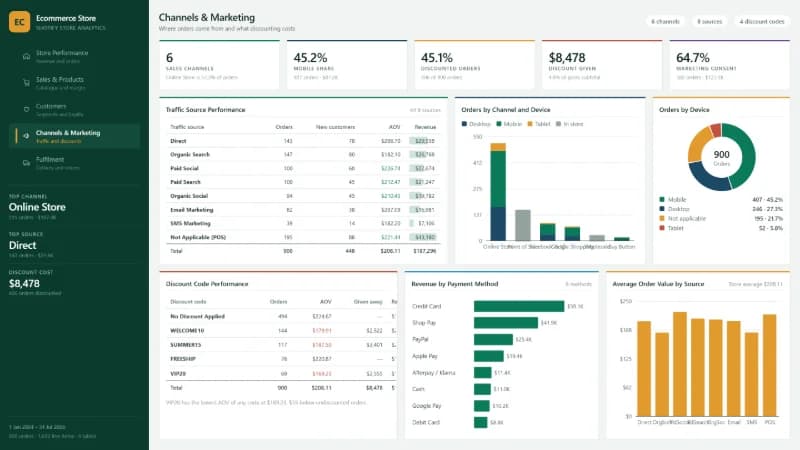This screenshot has height=450, width=800.
Task: Click the Sales & Products cart icon
Action: click(27, 83)
